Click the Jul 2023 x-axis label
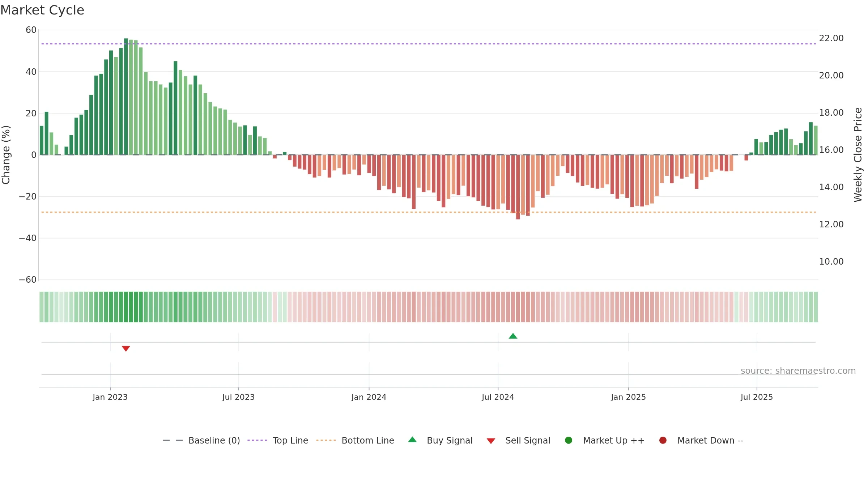Viewport: 868px width, 488px height. coord(238,397)
